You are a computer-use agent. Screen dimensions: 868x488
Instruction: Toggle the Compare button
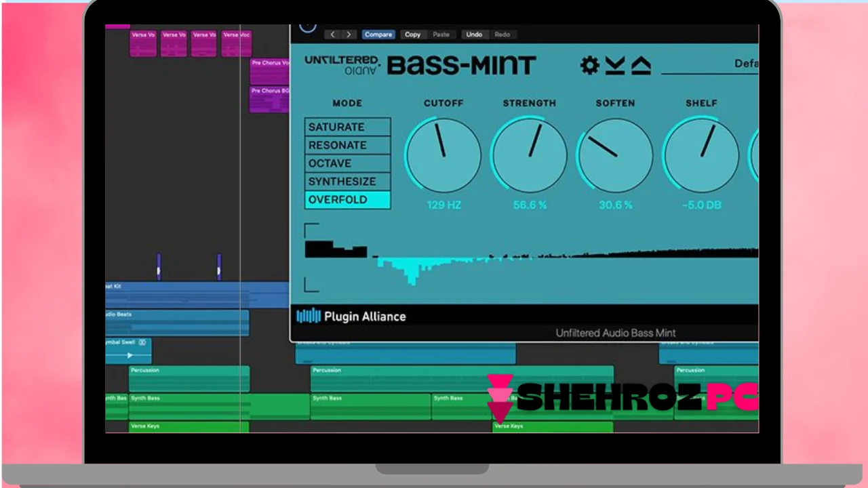coord(378,35)
